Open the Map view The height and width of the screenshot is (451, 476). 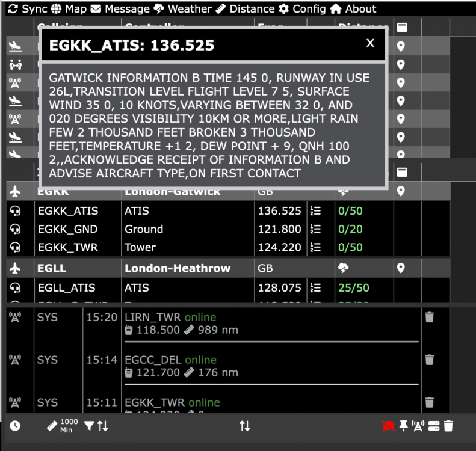(69, 9)
